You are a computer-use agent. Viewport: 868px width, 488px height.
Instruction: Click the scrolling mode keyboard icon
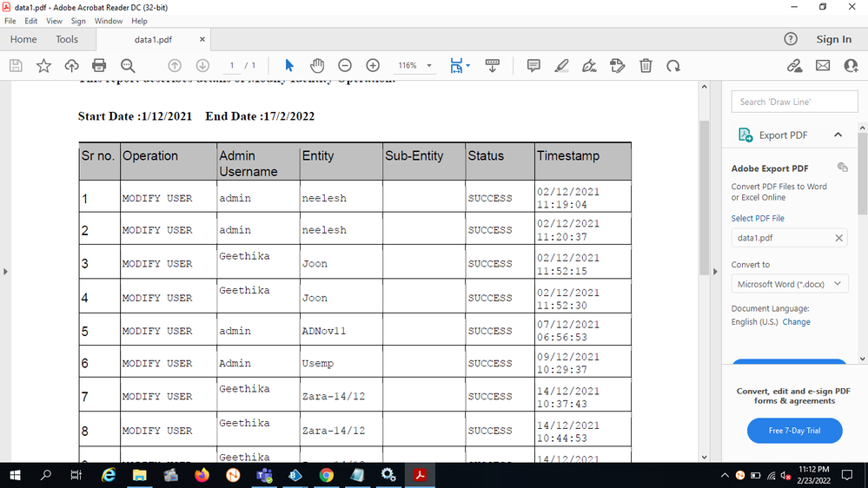tap(492, 66)
